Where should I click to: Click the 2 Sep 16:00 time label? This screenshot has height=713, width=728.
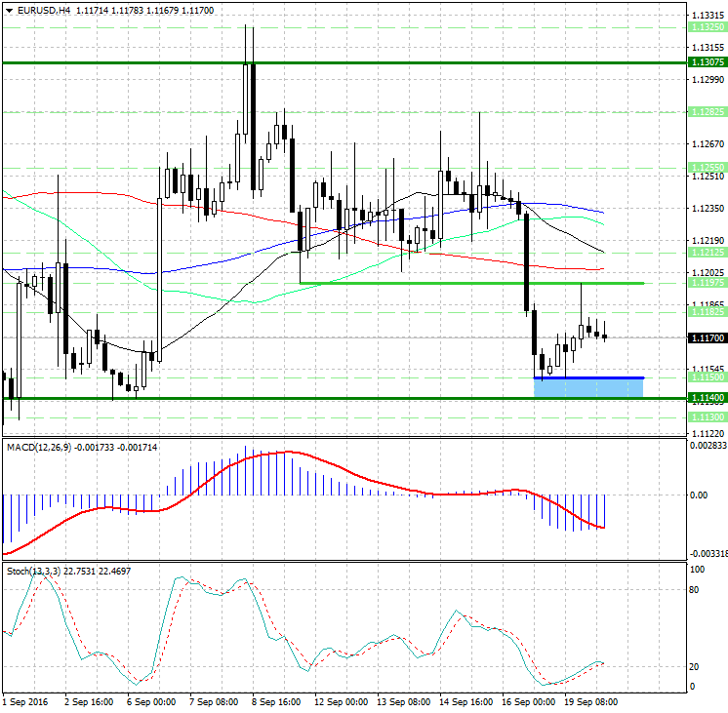pyautogui.click(x=89, y=702)
